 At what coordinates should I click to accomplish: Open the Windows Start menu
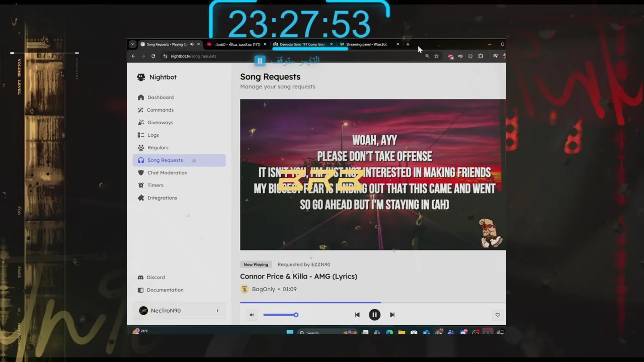[290, 332]
